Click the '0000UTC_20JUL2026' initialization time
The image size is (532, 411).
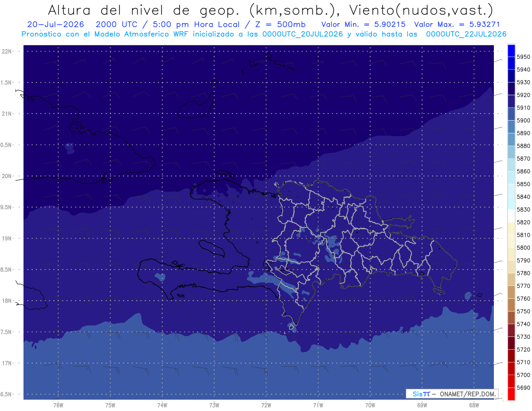pos(303,34)
